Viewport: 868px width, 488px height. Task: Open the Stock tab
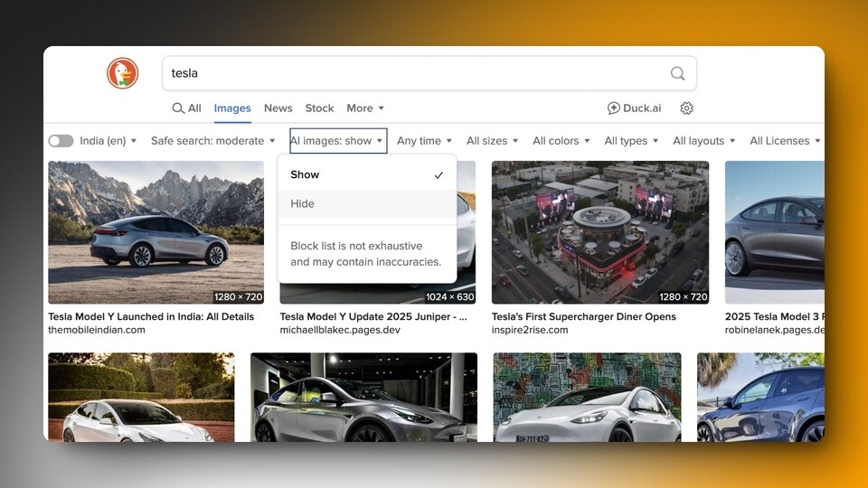point(319,108)
